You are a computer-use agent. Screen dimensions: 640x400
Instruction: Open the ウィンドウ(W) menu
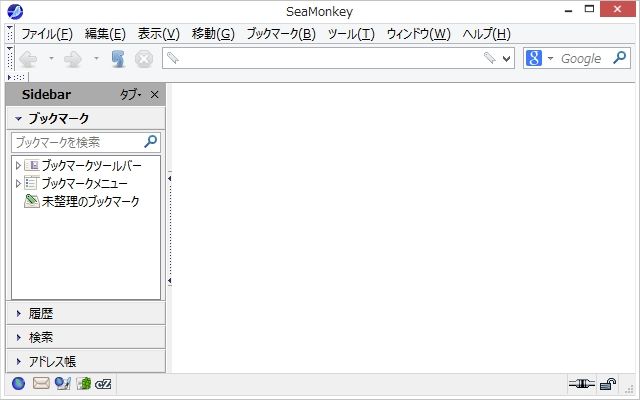point(418,34)
